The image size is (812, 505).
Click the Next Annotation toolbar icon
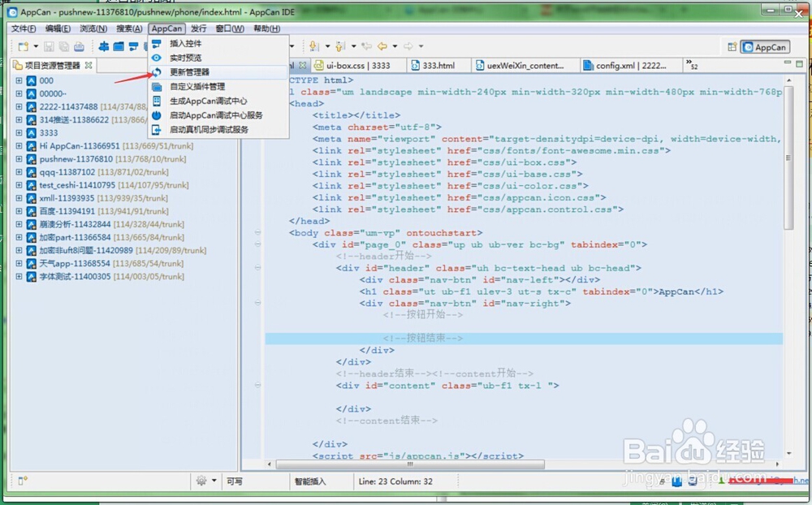(313, 46)
